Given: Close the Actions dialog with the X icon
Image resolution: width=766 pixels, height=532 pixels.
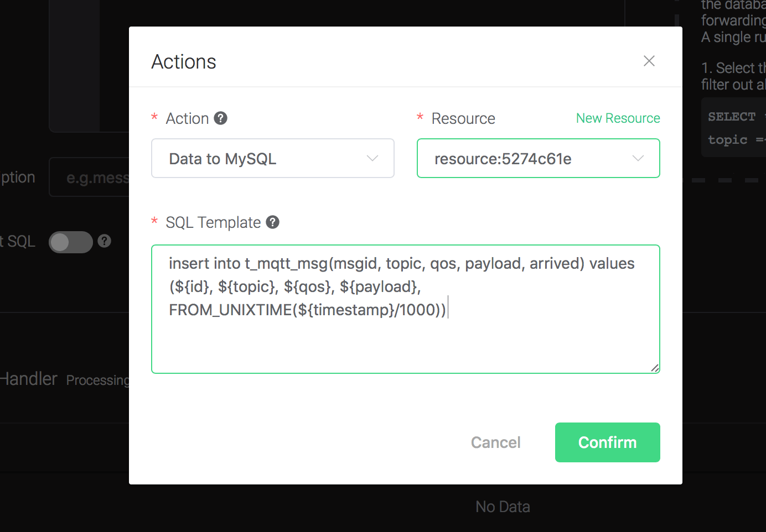Looking at the screenshot, I should coord(649,61).
